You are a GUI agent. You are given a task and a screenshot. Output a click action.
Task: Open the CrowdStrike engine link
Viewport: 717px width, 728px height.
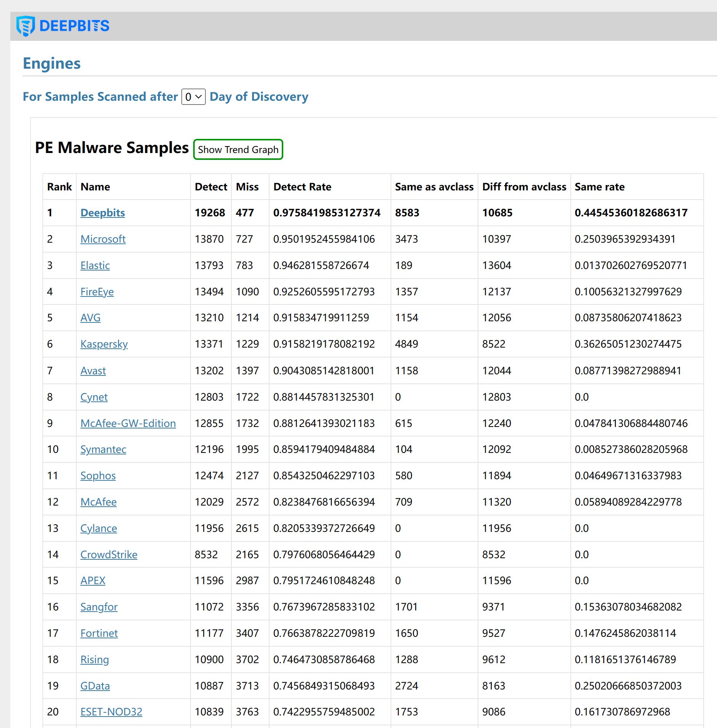(109, 555)
